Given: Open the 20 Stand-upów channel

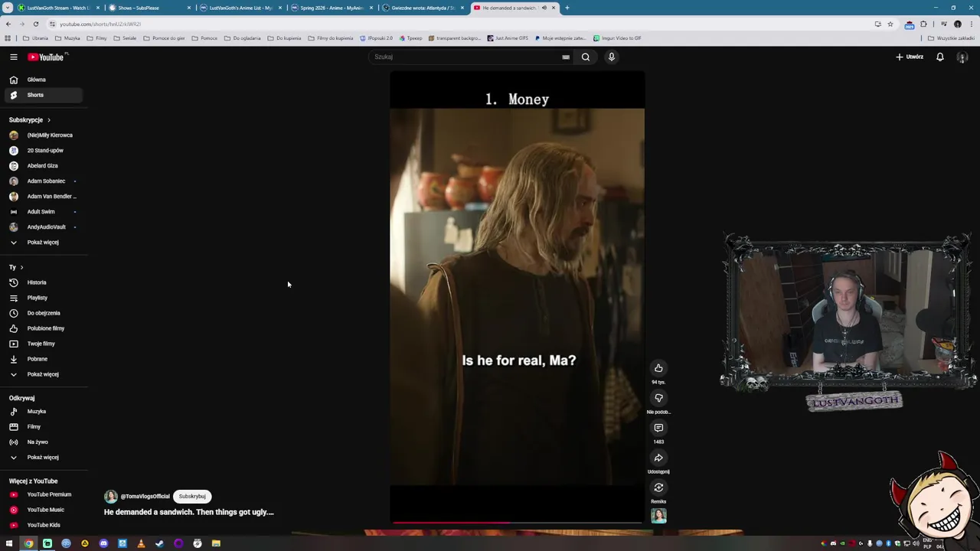Looking at the screenshot, I should pyautogui.click(x=44, y=151).
